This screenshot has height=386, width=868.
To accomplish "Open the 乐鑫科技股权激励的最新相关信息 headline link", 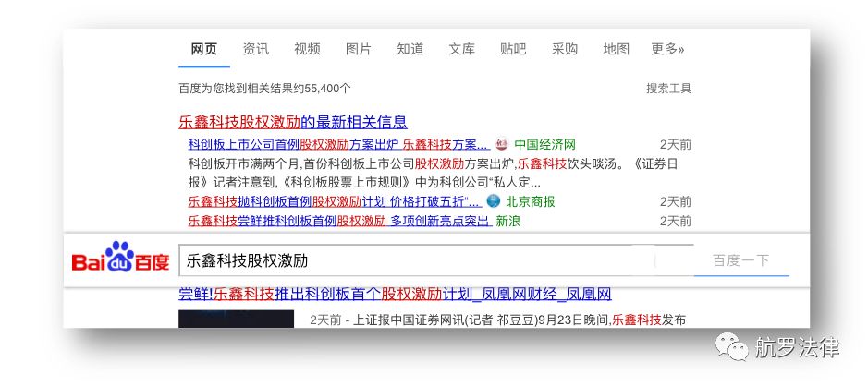I will pyautogui.click(x=292, y=122).
